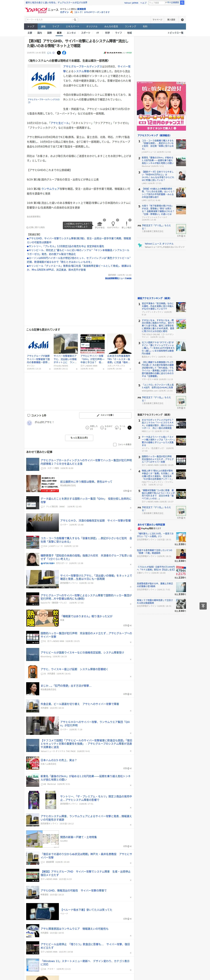
Task: Click the 新しい視点 exclamation reaction
Action: click(x=127, y=224)
